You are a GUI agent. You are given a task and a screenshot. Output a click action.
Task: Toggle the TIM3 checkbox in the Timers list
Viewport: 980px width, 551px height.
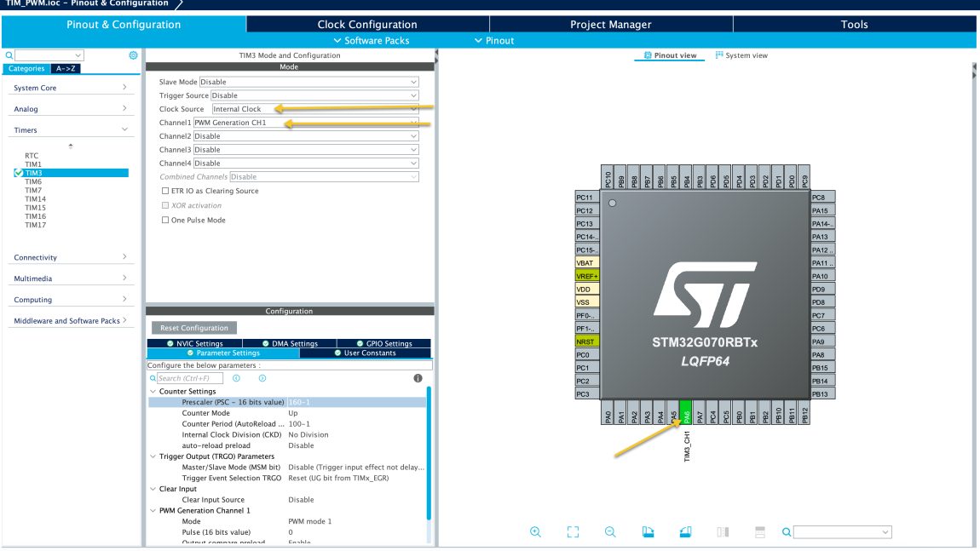tap(20, 172)
